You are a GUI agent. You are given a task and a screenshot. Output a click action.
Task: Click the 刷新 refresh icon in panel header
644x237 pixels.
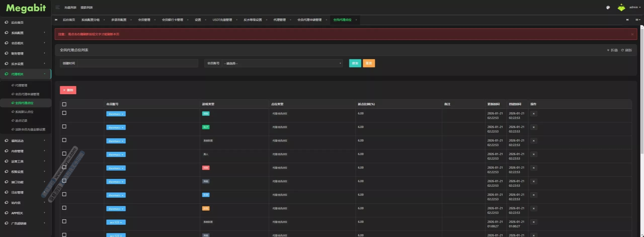click(626, 50)
